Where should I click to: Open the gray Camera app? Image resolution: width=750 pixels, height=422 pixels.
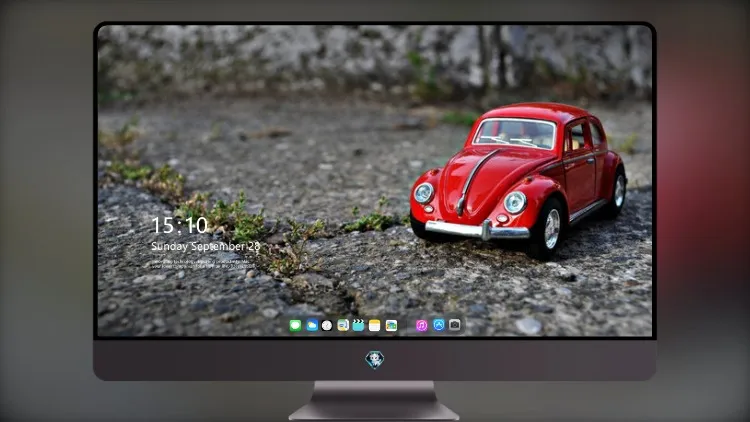[x=455, y=325]
